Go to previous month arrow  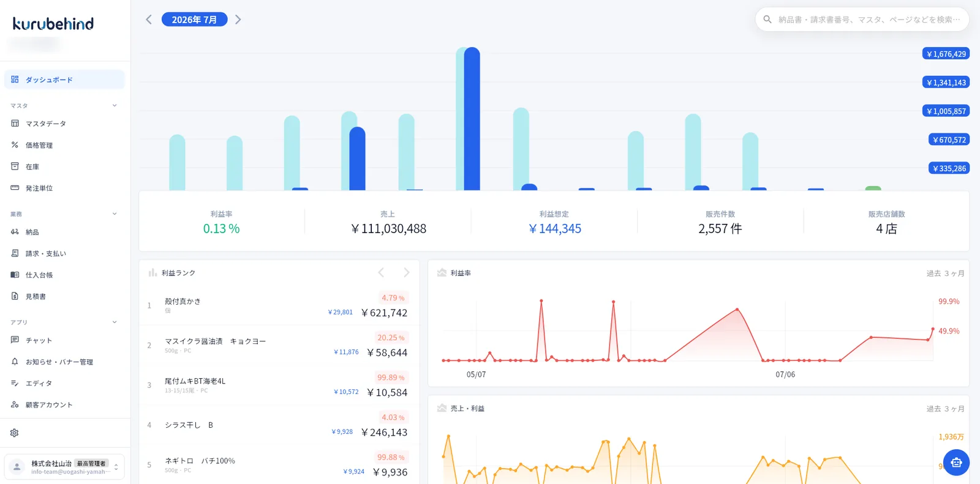[x=148, y=20]
